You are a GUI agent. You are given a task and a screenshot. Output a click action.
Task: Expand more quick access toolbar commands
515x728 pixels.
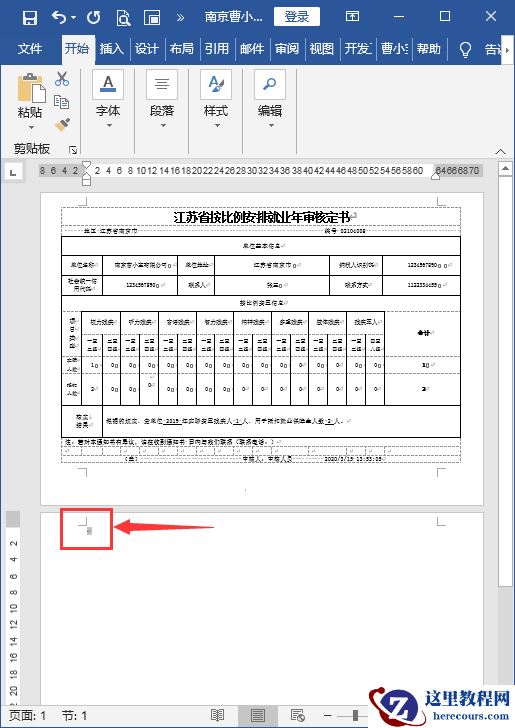coord(180,18)
